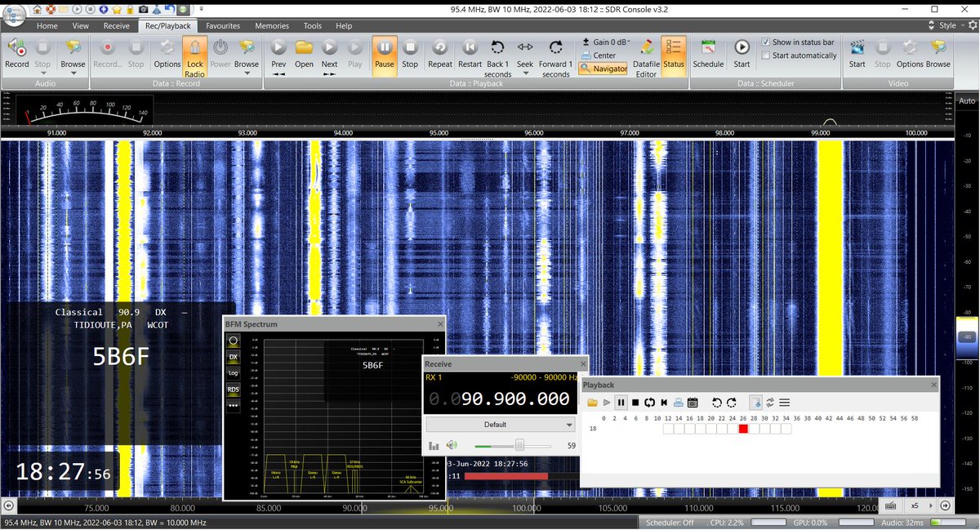Open the Tools tab

312,26
